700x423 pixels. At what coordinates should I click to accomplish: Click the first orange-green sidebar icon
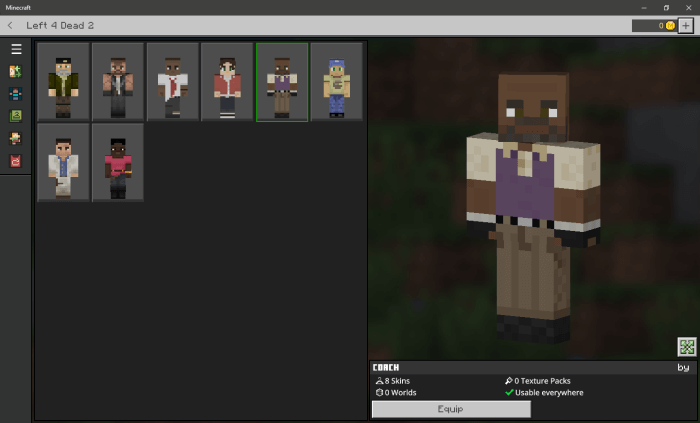(x=16, y=72)
